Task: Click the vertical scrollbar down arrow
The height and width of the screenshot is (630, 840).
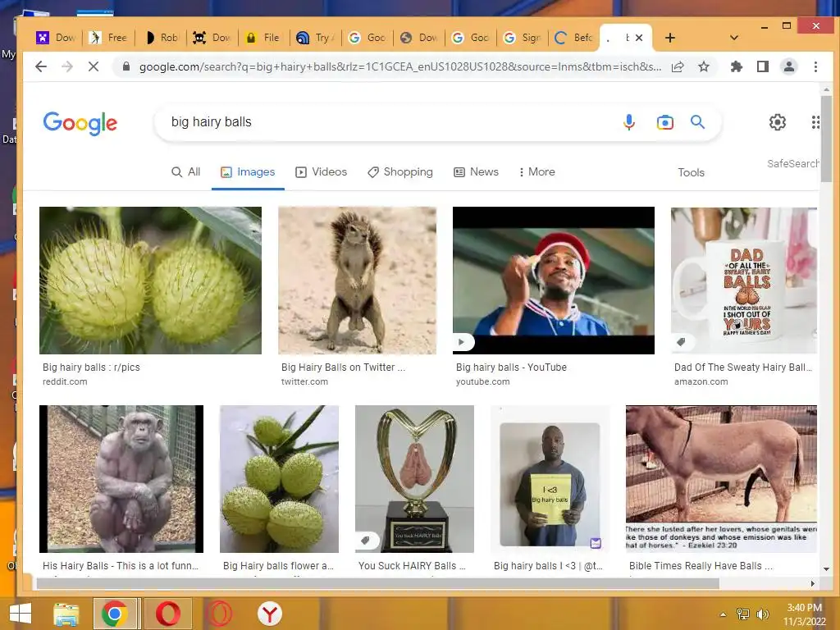Action: point(826,569)
